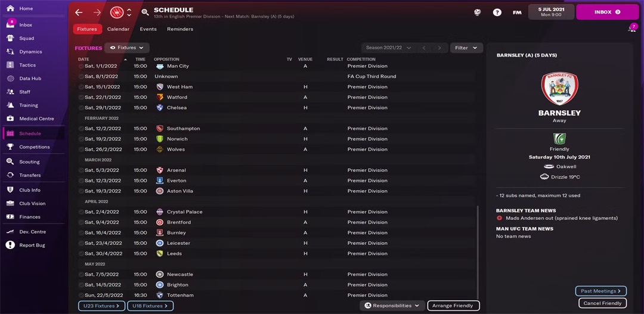Open the Season 2021/22 dropdown
This screenshot has width=644, height=314.
pyautogui.click(x=388, y=48)
